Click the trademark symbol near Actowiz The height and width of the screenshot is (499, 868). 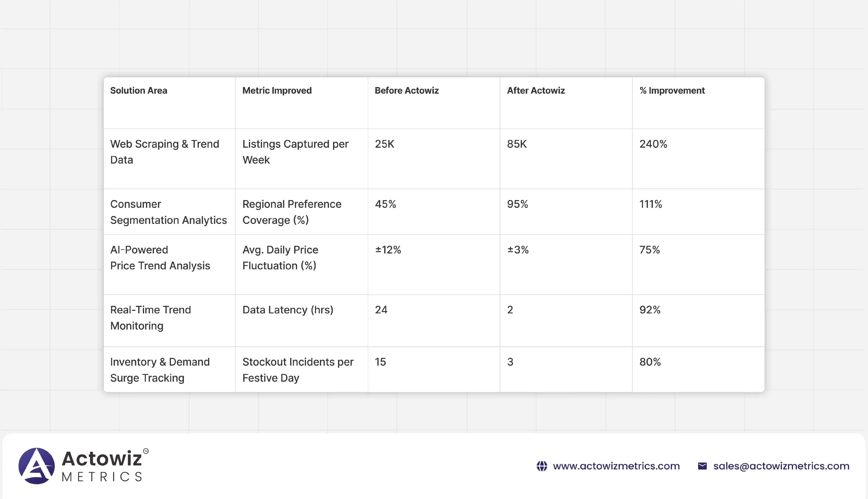(146, 451)
